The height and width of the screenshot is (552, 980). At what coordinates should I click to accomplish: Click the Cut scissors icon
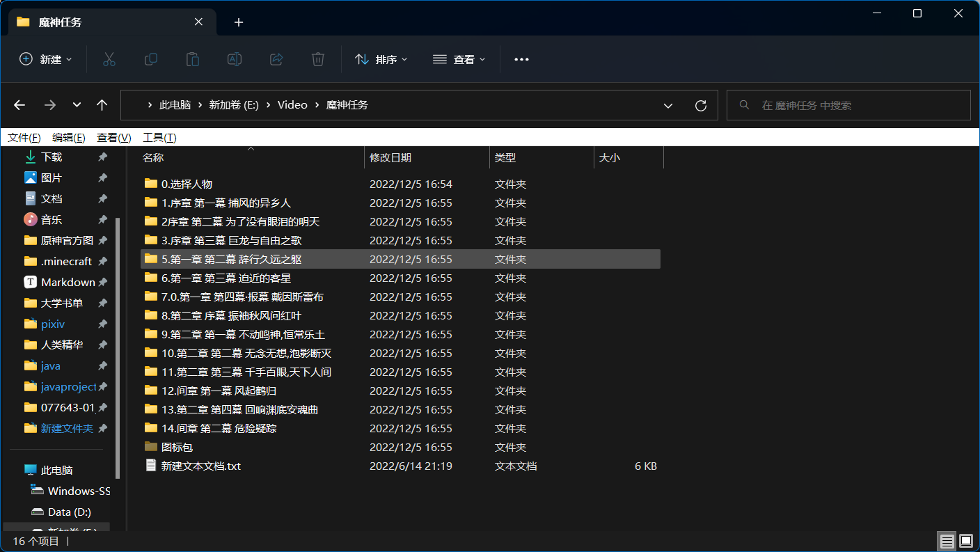[x=109, y=59]
